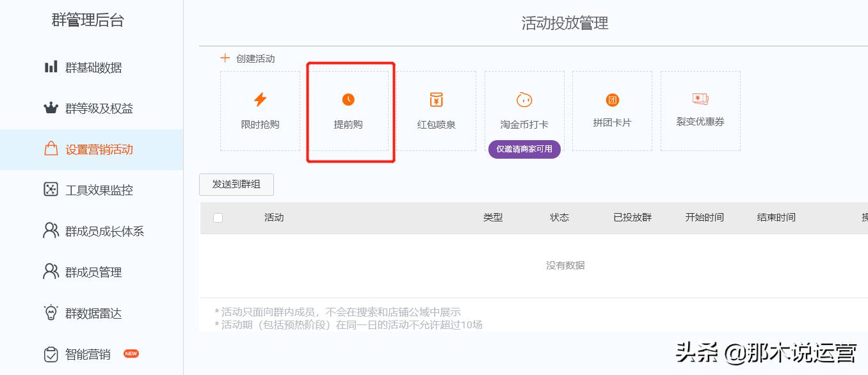Click the purple 仅邀请商家可用 badge
Viewport: 868px width, 375px height.
click(x=524, y=148)
